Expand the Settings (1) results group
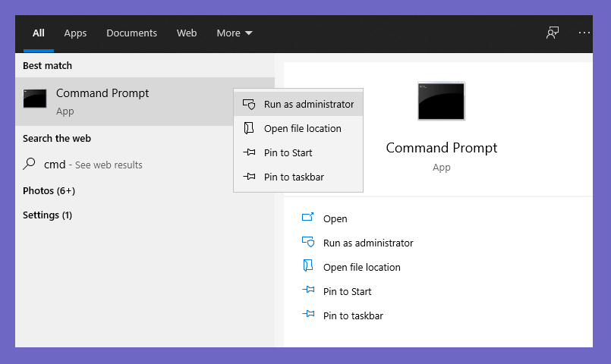This screenshot has width=611, height=364. (47, 215)
